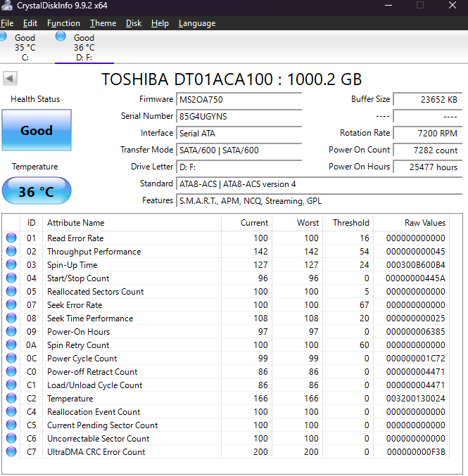Click the Raw Values column header
The height and width of the screenshot is (476, 468).
pyautogui.click(x=412, y=223)
